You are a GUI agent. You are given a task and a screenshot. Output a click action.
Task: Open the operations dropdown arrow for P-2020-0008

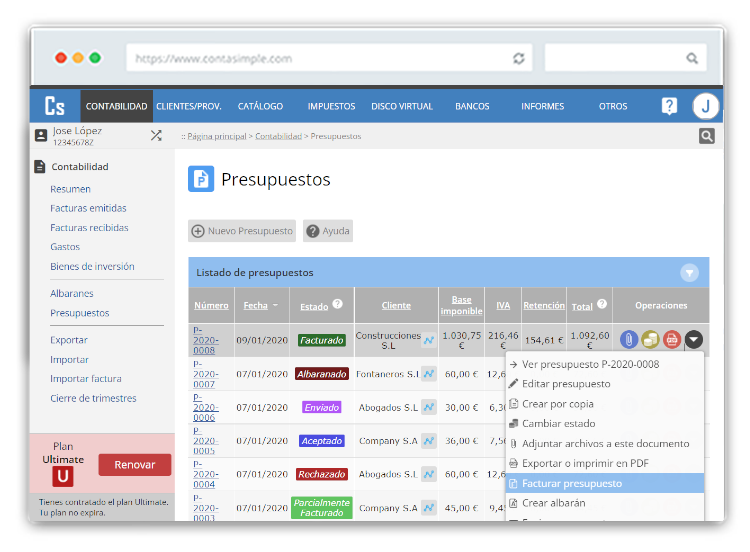pos(694,340)
